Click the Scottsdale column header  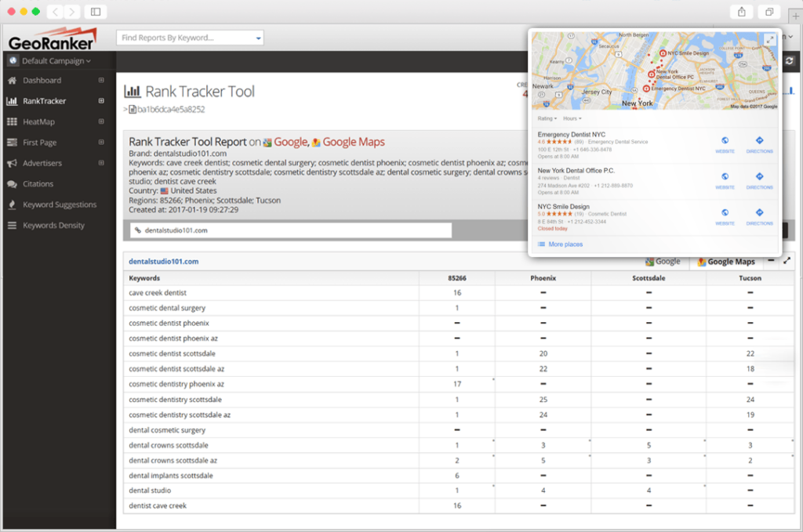point(649,278)
